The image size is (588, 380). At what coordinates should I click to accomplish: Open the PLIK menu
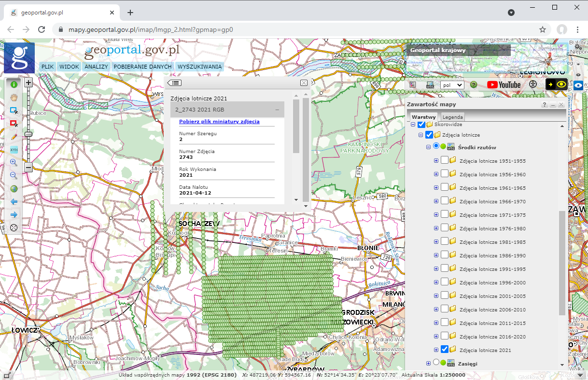(47, 67)
